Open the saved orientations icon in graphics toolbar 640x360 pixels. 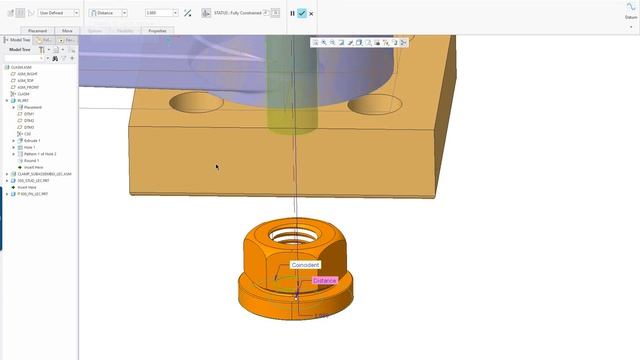click(368, 42)
